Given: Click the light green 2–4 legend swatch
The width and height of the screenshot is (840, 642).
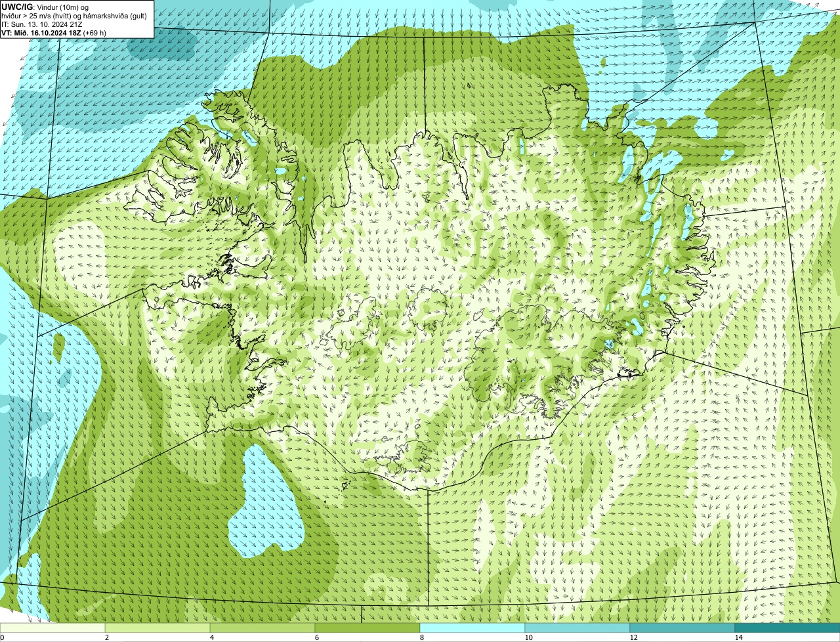Looking at the screenshot, I should [x=157, y=628].
